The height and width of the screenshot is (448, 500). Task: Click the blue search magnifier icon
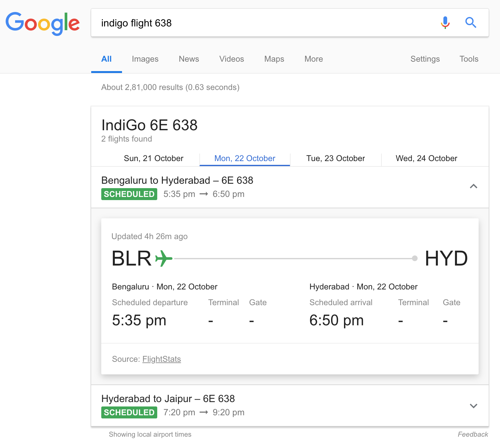pos(470,23)
